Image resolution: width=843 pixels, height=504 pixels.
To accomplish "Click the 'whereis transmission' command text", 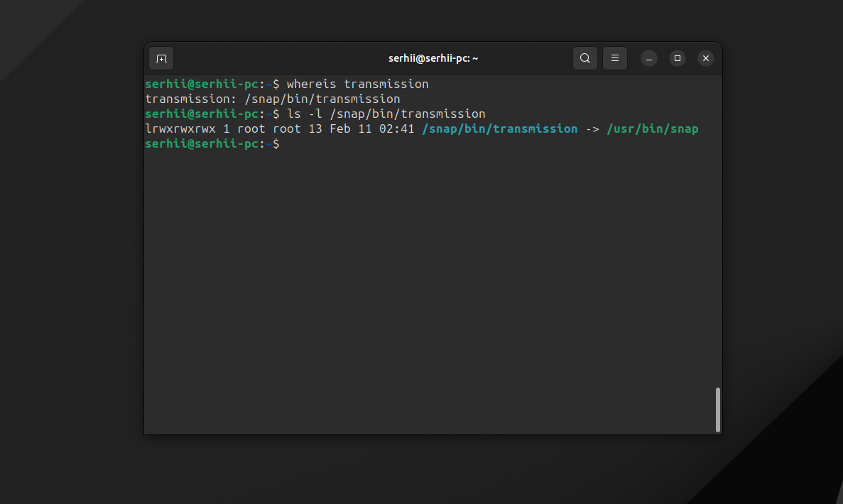I will [x=357, y=84].
